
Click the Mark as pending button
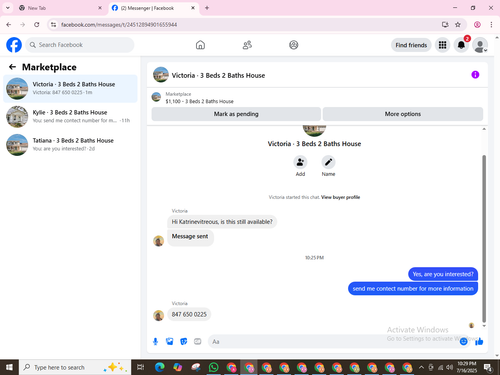(x=236, y=114)
